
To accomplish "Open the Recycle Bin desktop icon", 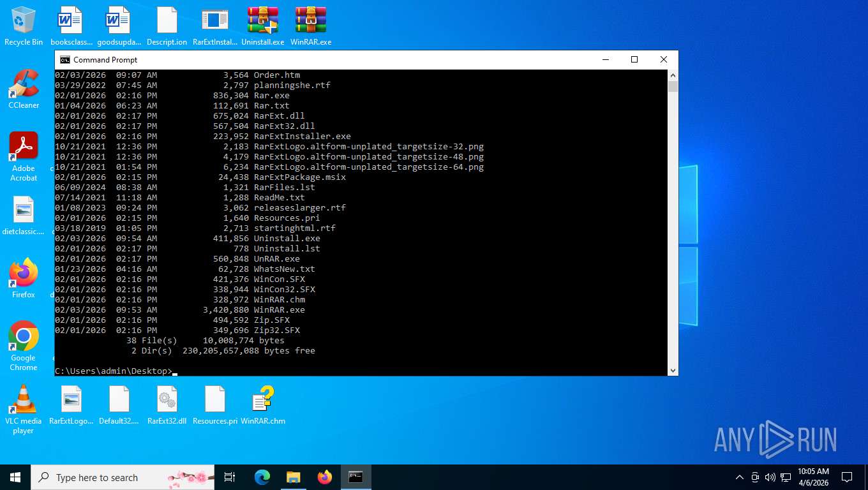I will tap(24, 26).
